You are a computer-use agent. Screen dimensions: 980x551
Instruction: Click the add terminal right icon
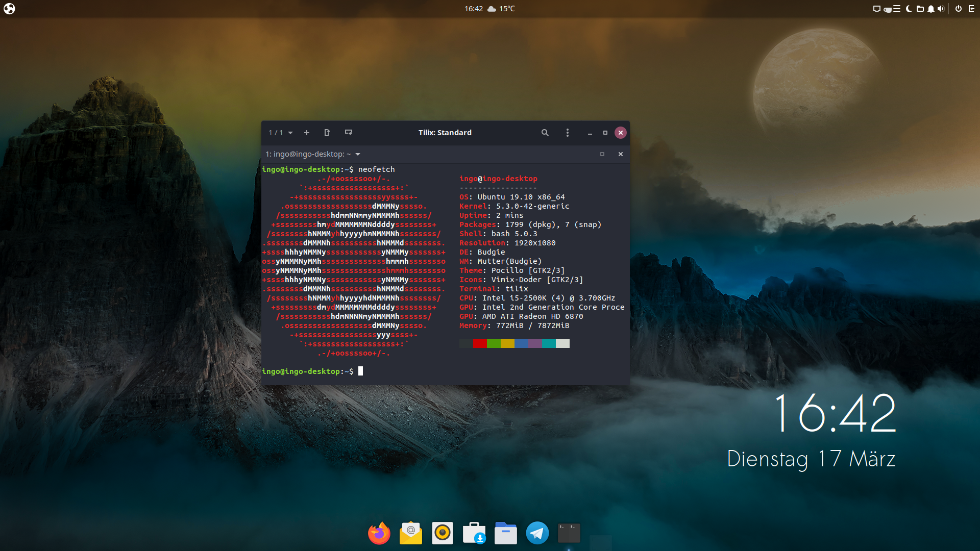click(327, 133)
